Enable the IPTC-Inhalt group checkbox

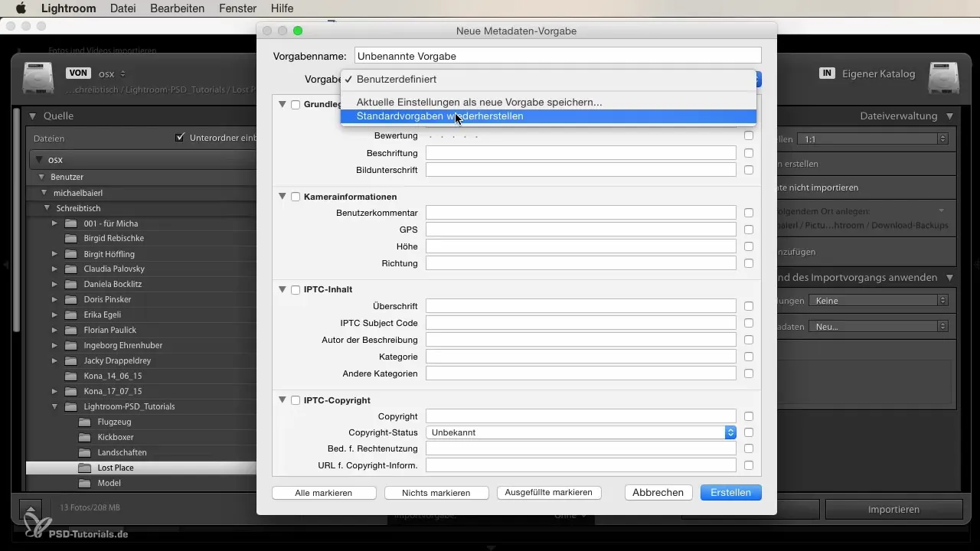[296, 290]
